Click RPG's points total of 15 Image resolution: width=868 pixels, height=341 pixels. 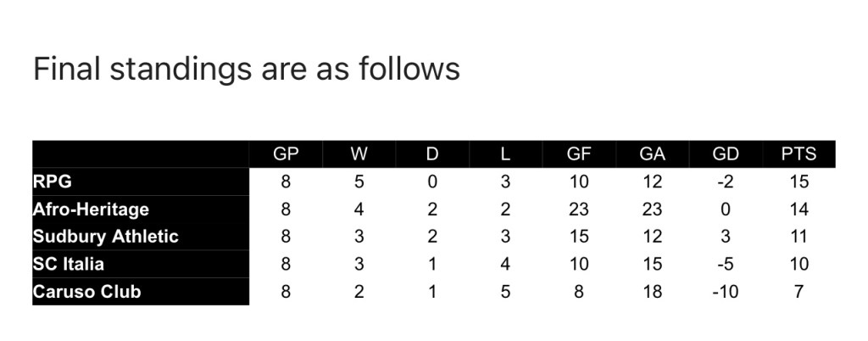pyautogui.click(x=798, y=182)
